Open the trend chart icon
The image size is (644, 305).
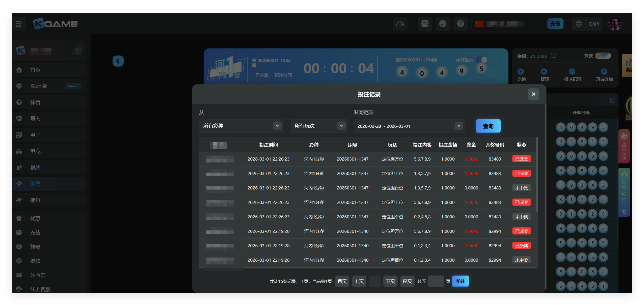click(x=612, y=100)
